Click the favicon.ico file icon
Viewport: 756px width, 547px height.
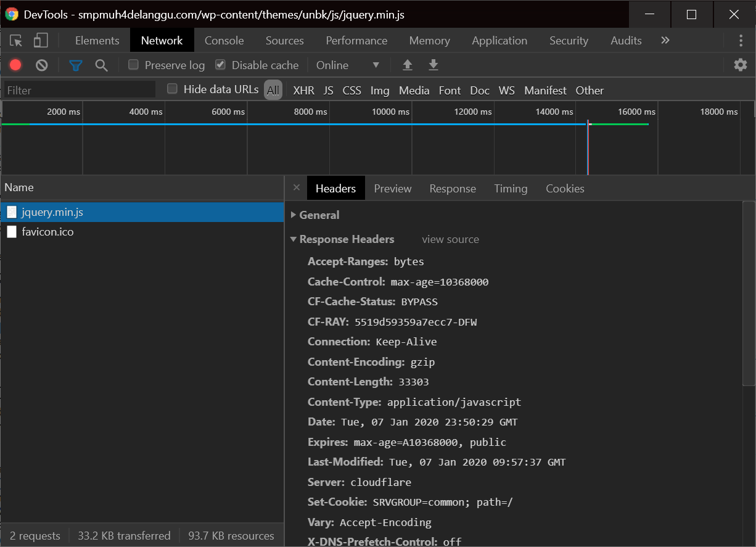pos(12,232)
